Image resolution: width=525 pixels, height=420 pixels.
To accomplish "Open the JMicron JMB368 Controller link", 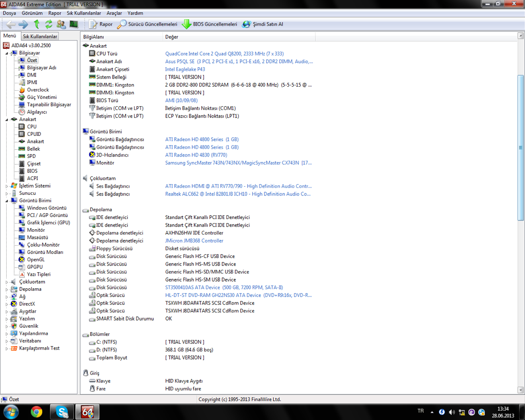I will click(x=194, y=241).
